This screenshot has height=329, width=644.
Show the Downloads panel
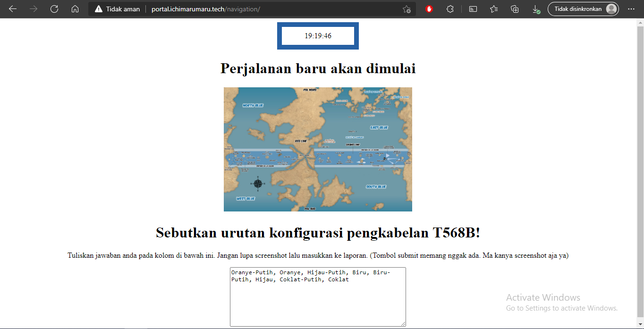(536, 9)
